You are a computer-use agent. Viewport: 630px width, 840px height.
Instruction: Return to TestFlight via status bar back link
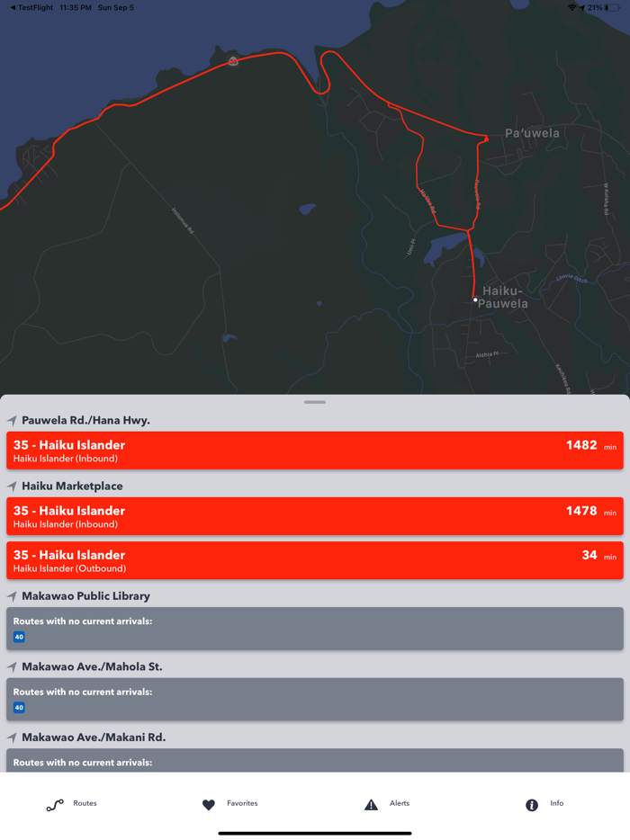click(31, 7)
